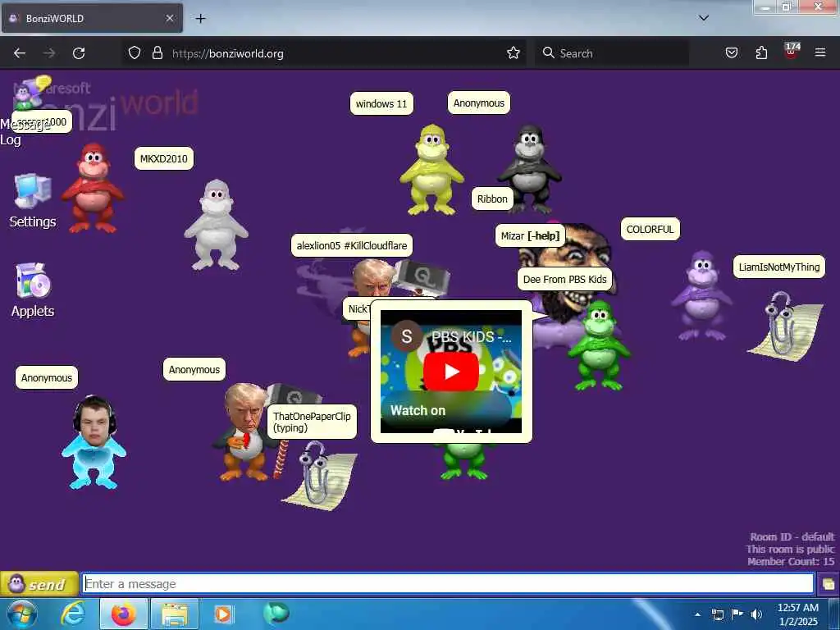Click the green Dee From PBS Kids Bonzi
The image size is (840, 630).
click(598, 345)
